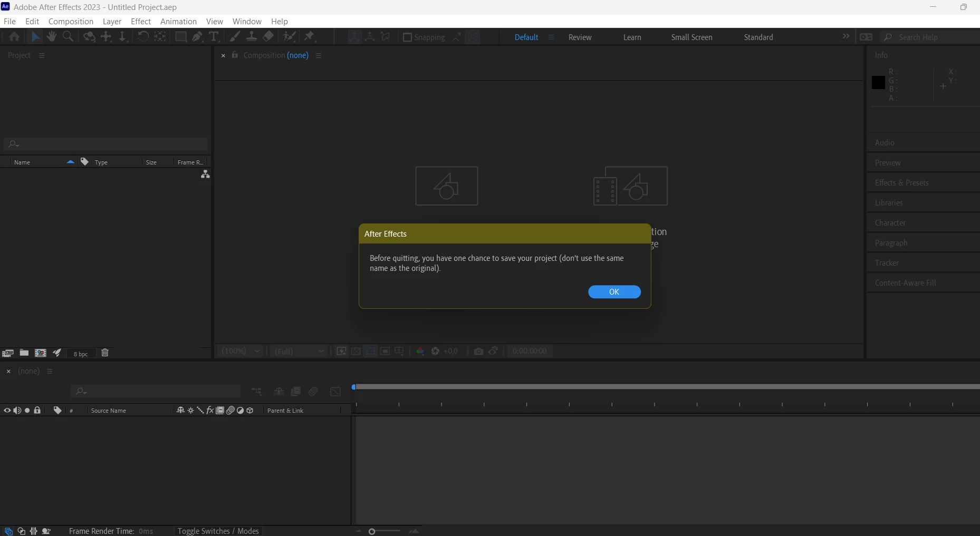Open the Layer menu
Viewport: 980px width, 536px height.
pyautogui.click(x=112, y=21)
